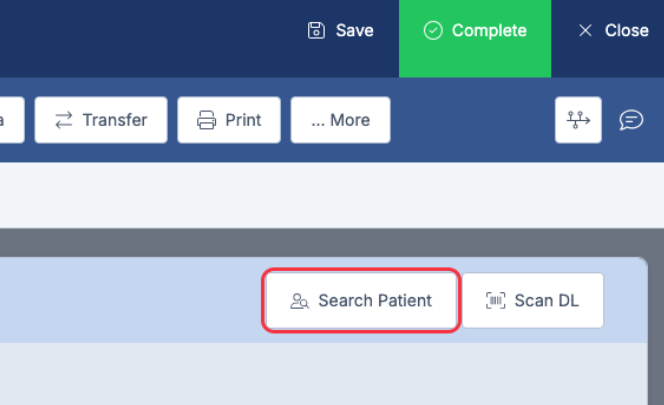Image resolution: width=664 pixels, height=405 pixels.
Task: Click the X icon beside Close
Action: [x=586, y=30]
